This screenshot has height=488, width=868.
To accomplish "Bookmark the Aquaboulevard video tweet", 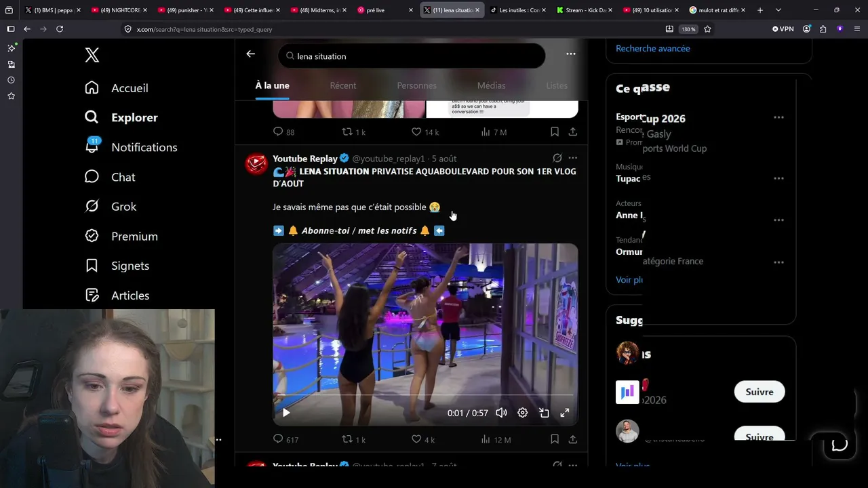I will coord(555,439).
